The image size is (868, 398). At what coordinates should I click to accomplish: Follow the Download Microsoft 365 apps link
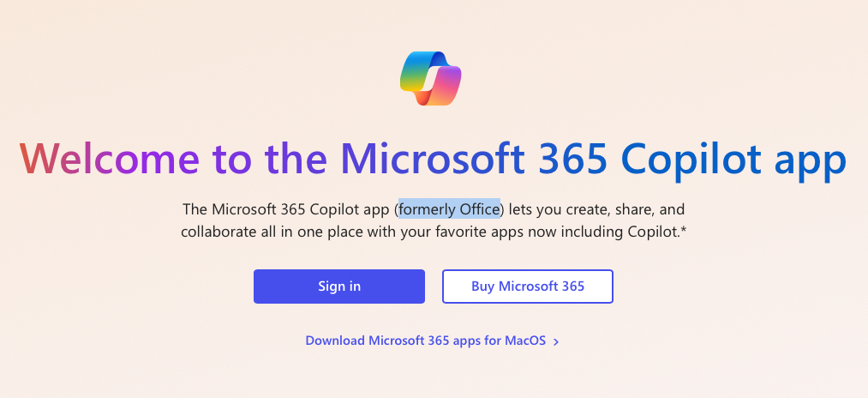[x=425, y=341]
